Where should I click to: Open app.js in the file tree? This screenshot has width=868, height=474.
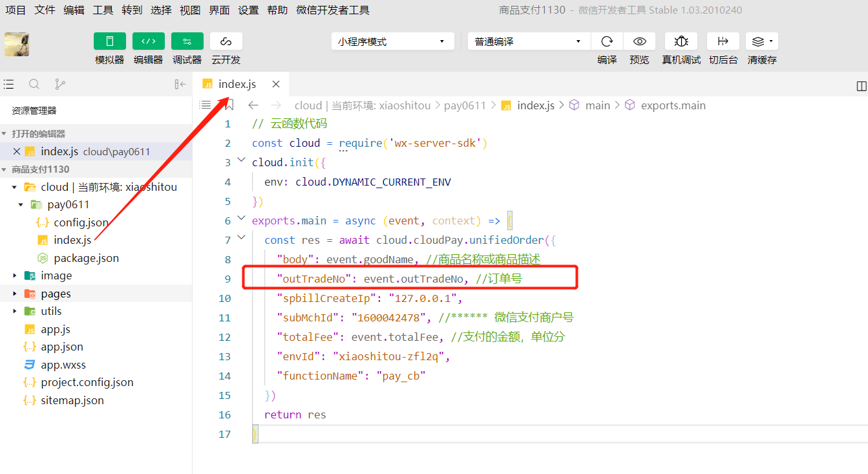click(56, 329)
